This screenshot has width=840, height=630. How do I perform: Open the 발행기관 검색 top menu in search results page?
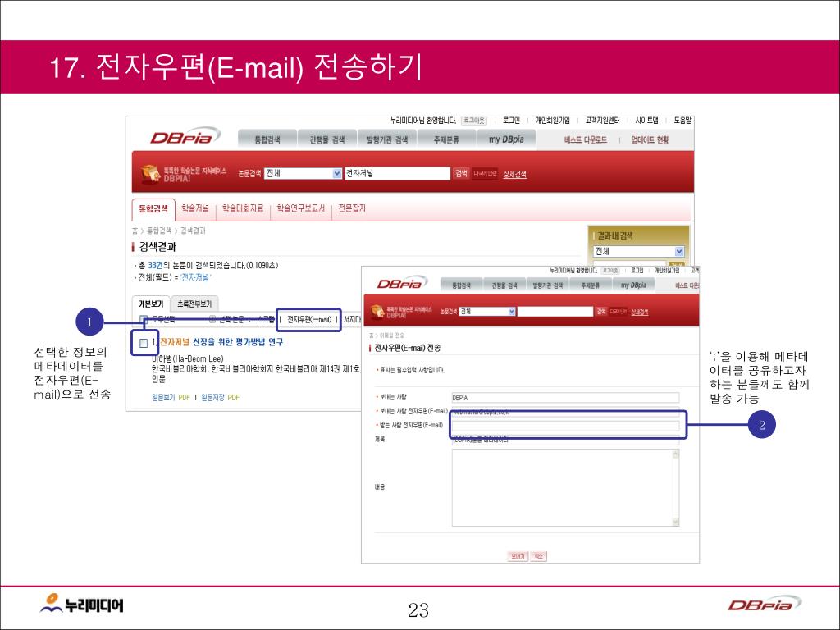click(387, 139)
